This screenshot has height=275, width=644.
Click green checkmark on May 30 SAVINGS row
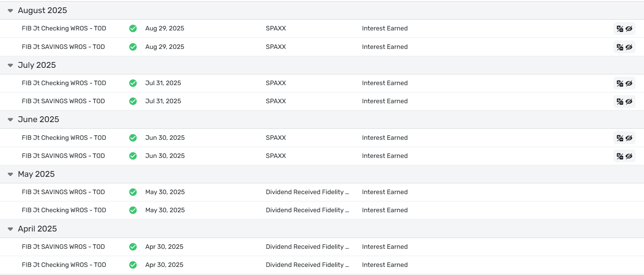(x=133, y=192)
